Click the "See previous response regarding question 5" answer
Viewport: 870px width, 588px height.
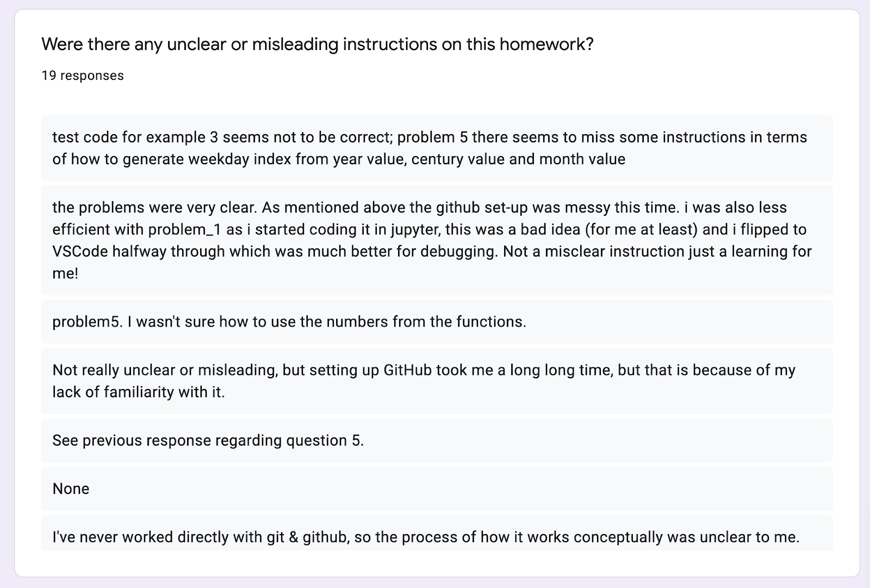point(437,440)
